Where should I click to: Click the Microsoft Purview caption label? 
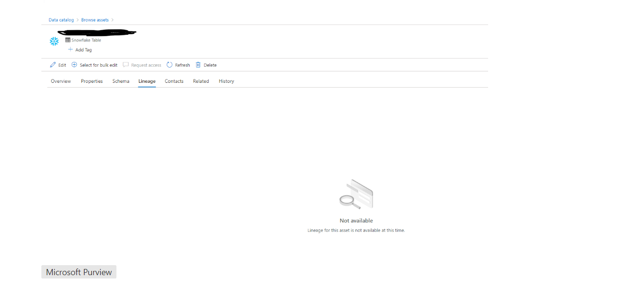(x=79, y=272)
